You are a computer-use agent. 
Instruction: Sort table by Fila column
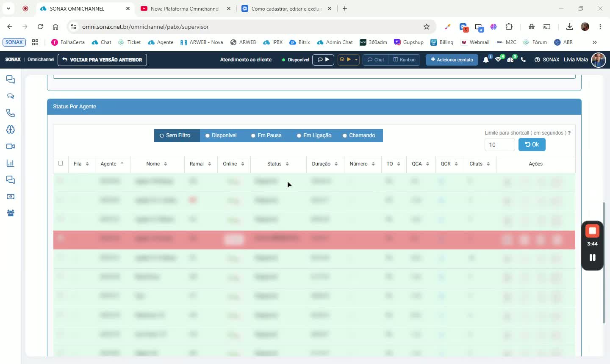(81, 164)
